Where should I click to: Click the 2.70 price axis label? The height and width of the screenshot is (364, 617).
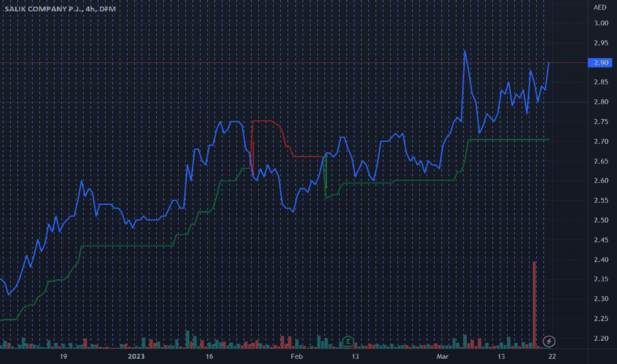click(x=601, y=141)
